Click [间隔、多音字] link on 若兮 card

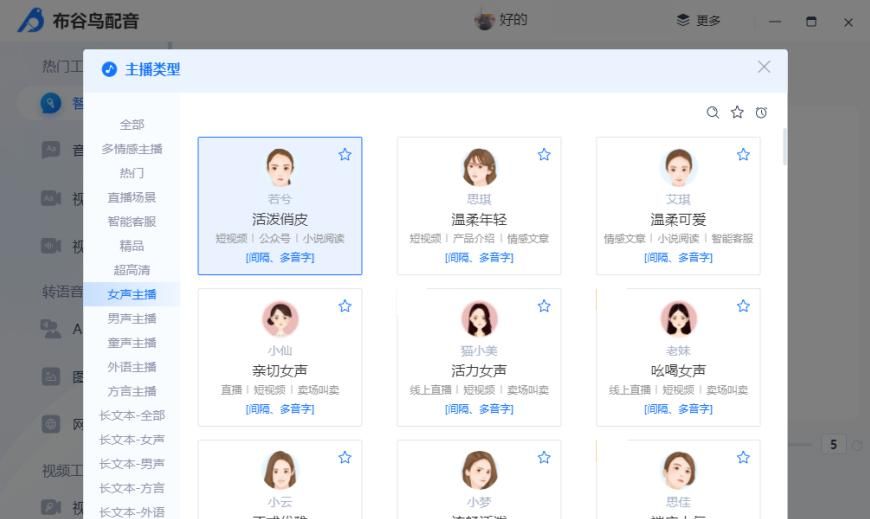(280, 258)
